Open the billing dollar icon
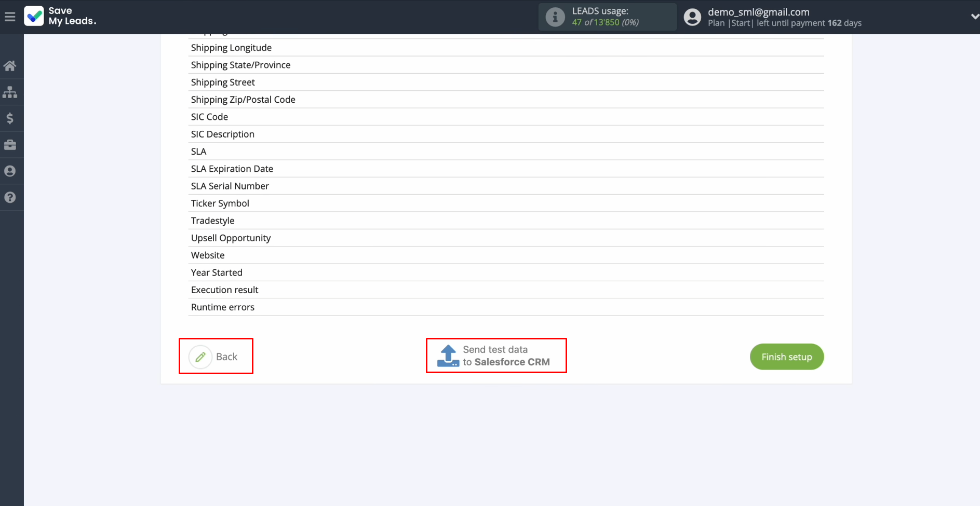This screenshot has height=506, width=980. (x=10, y=118)
